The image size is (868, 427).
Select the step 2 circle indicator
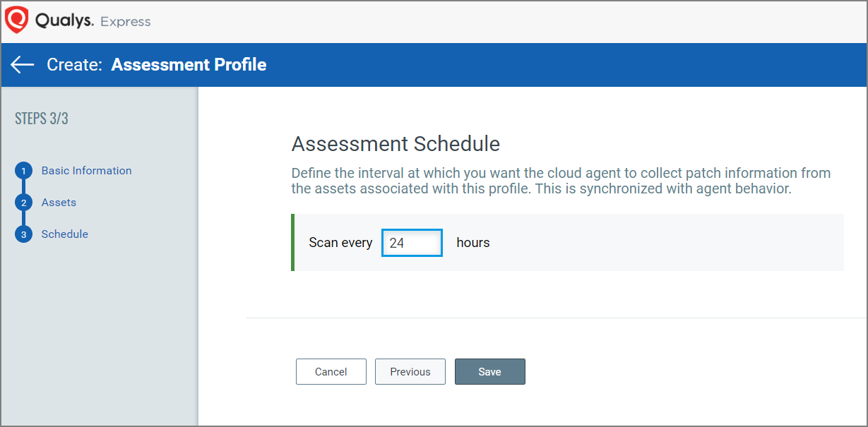pyautogui.click(x=24, y=202)
